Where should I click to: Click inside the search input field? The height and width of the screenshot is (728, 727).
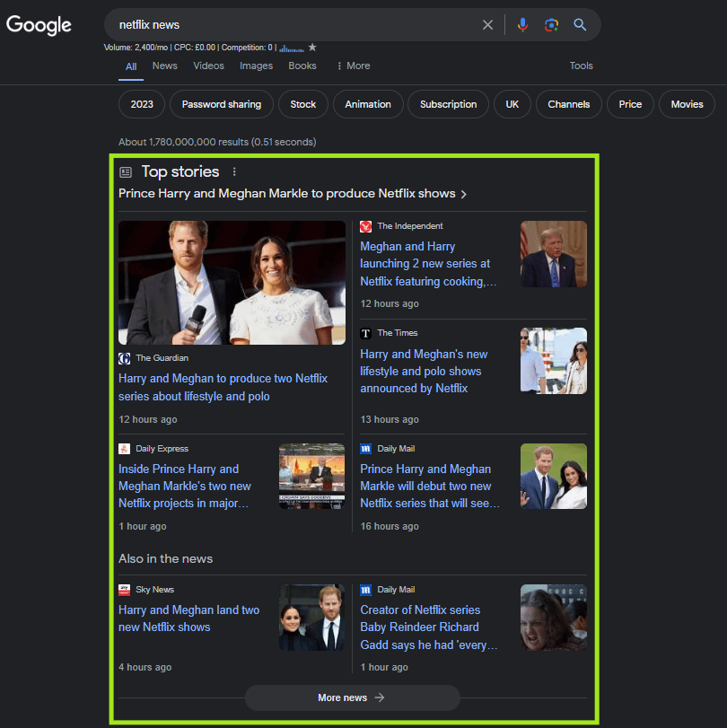[x=296, y=25]
